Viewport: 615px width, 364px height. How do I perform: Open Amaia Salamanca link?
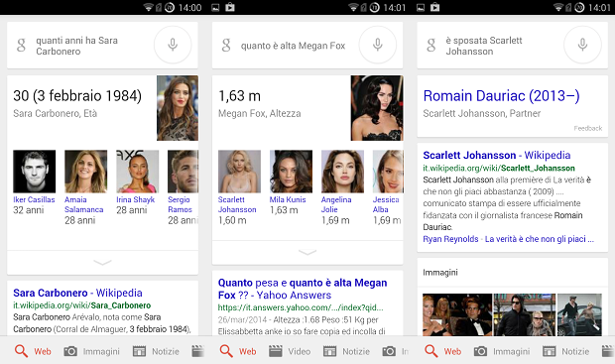coord(84,204)
